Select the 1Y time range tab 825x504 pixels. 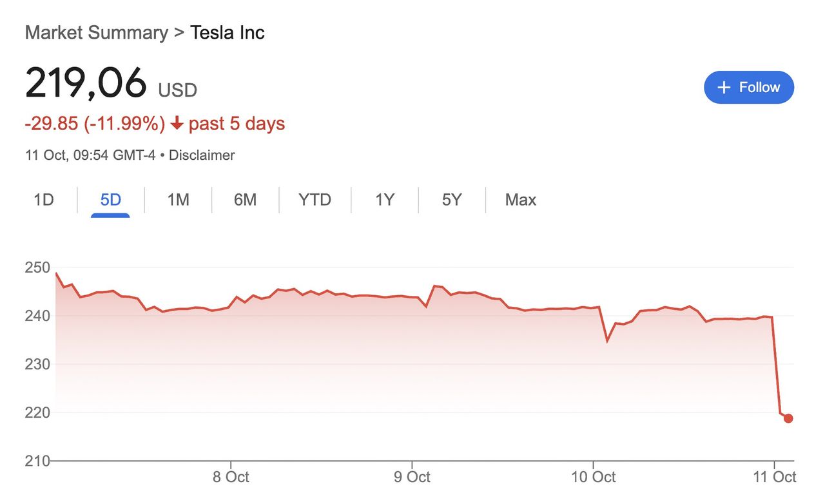tap(385, 200)
